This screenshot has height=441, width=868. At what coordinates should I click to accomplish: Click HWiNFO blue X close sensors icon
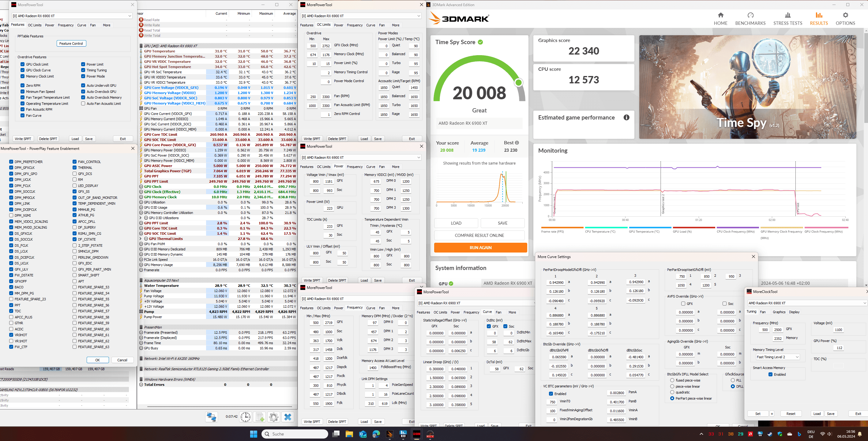(288, 417)
